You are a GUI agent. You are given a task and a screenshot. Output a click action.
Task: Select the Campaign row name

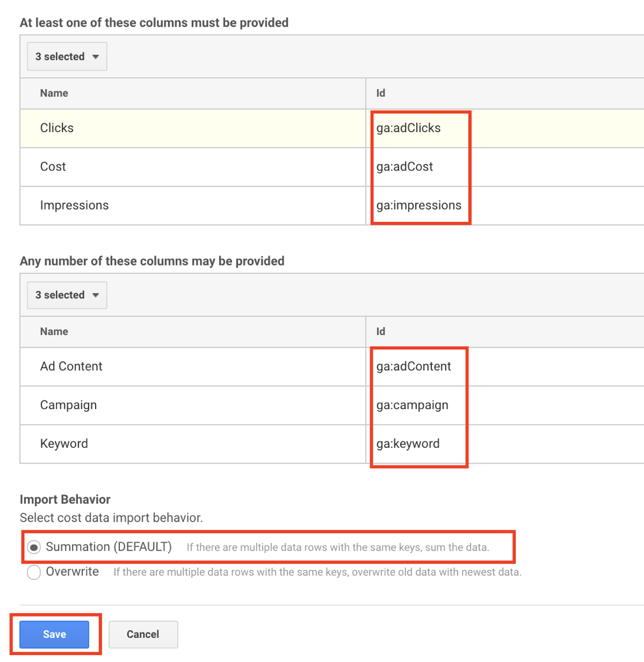pyautogui.click(x=68, y=405)
